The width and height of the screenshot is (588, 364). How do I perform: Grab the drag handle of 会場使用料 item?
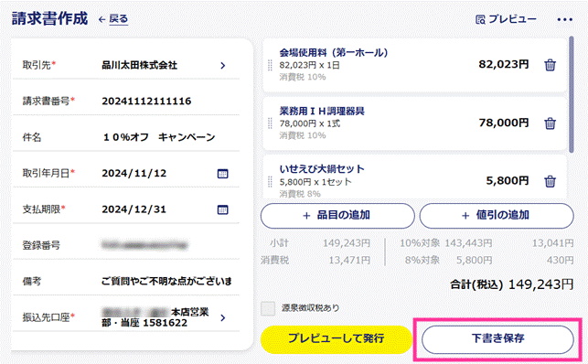pyautogui.click(x=270, y=65)
